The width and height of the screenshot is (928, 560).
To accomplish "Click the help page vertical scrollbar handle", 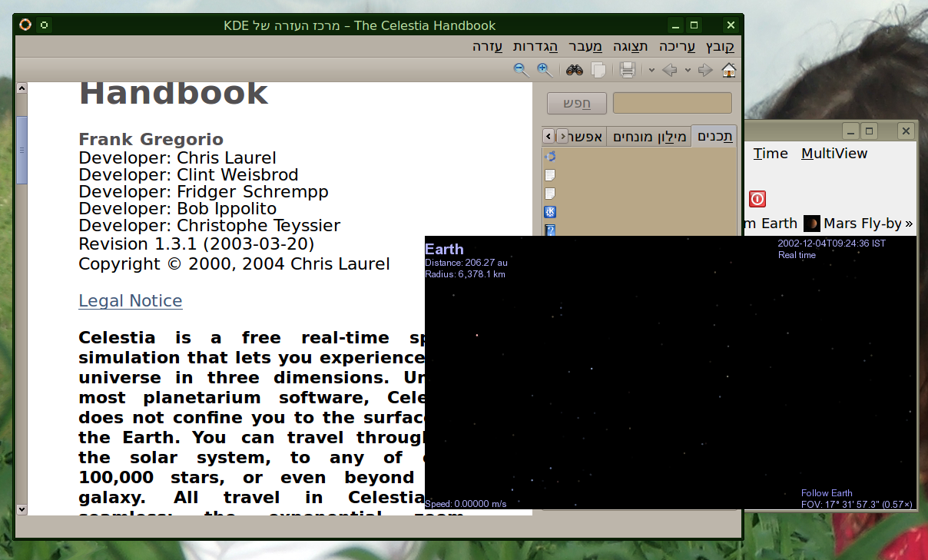I will 22,150.
